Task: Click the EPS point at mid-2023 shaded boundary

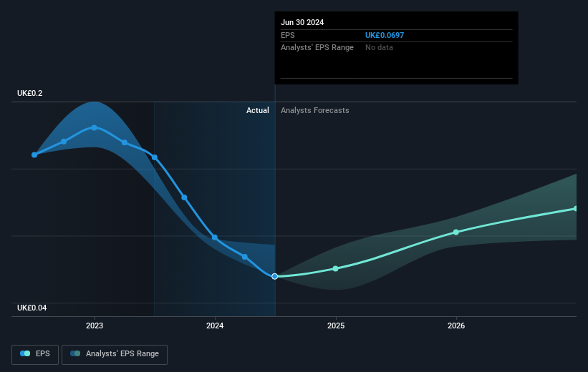Action: tap(155, 157)
